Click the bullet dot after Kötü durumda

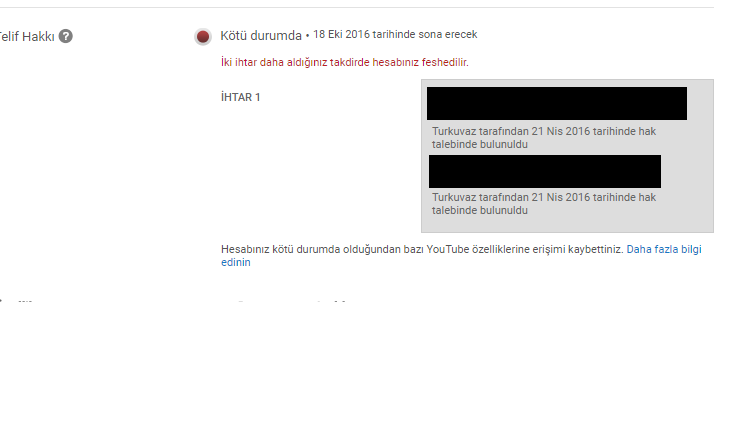(307, 36)
